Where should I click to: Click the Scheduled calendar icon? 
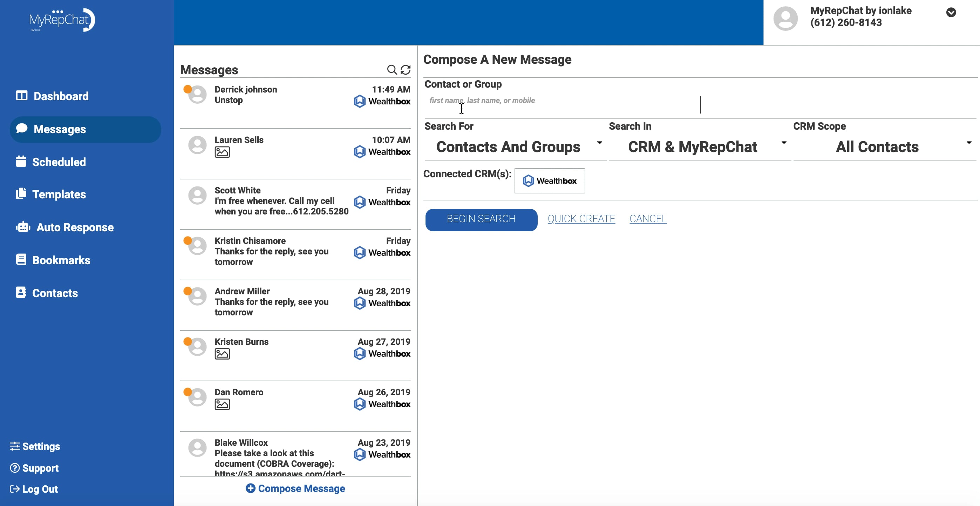[x=21, y=161]
